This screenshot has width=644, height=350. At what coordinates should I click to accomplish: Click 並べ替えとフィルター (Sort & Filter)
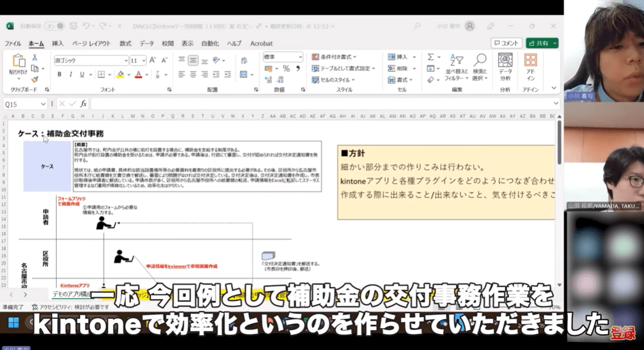click(x=457, y=67)
